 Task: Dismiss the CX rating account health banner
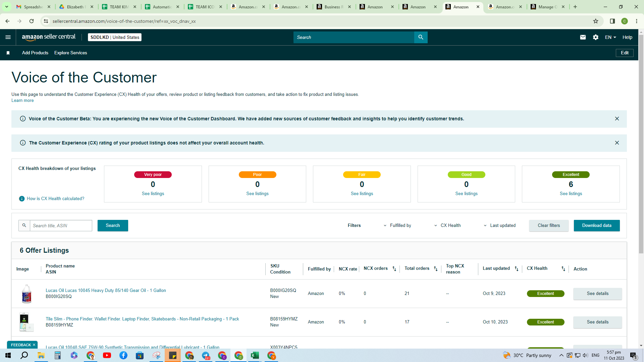tap(617, 143)
